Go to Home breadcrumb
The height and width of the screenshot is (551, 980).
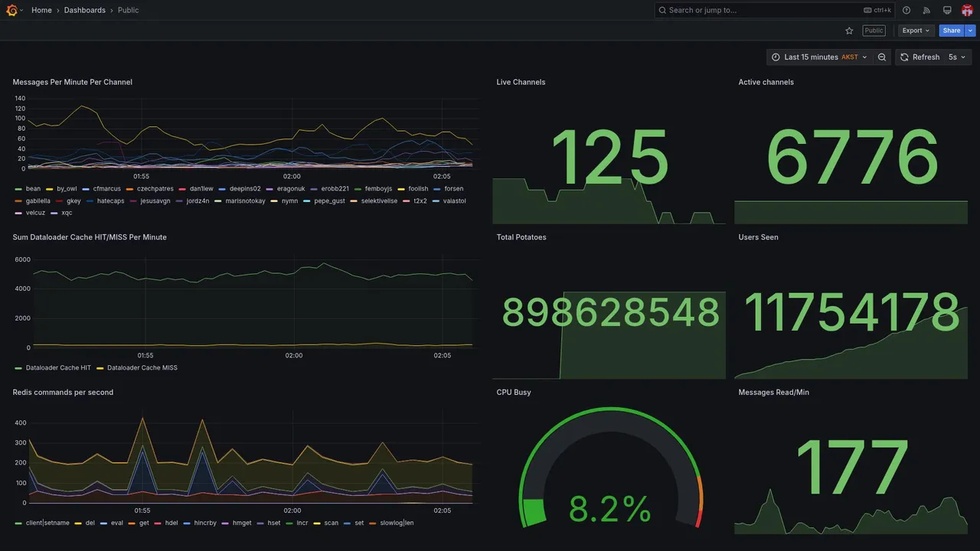coord(42,10)
